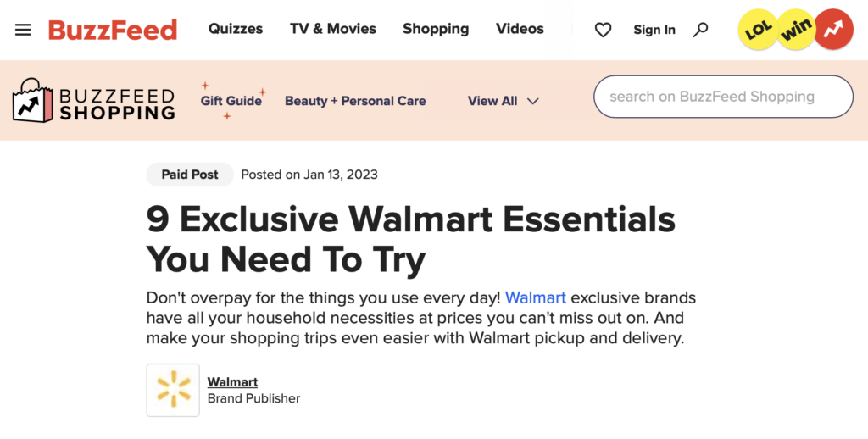Image resolution: width=868 pixels, height=439 pixels.
Task: Follow the blue Walmart link in description
Action: 536,297
